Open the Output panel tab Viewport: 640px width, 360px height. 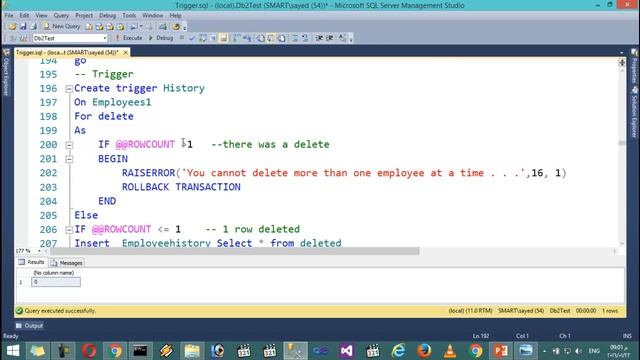click(29, 326)
